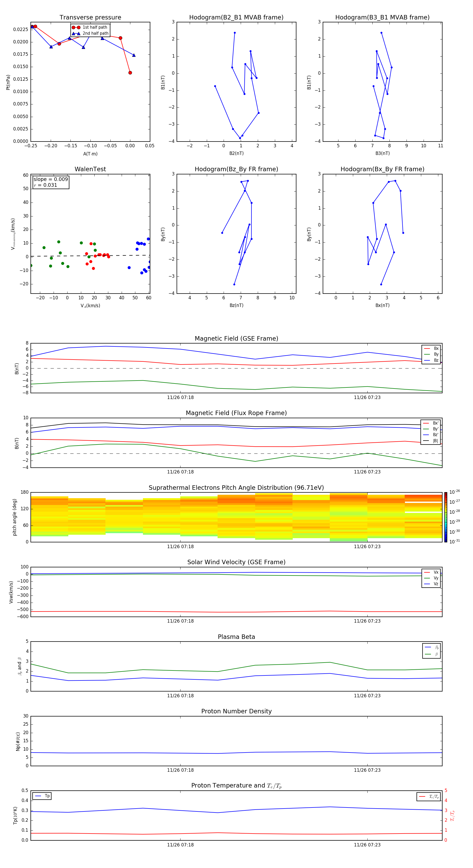Click the 'βp' Plasma Beta legend entry
The height and width of the screenshot is (868, 473).
(432, 647)
